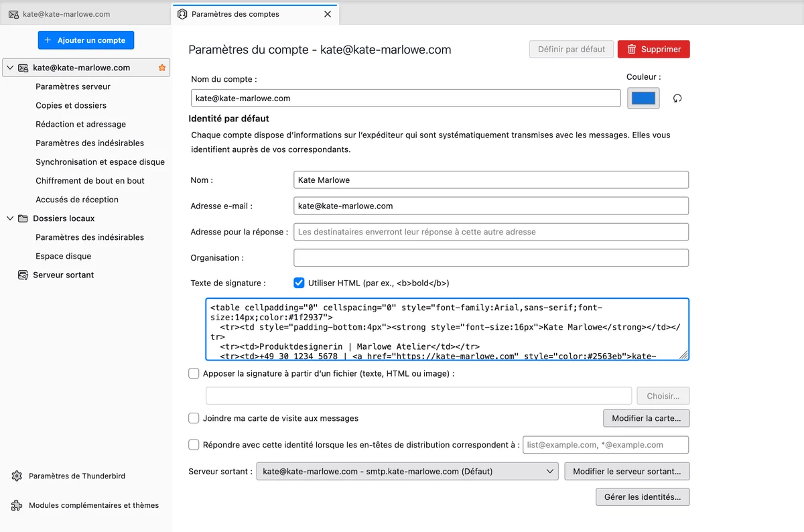
Task: Click the puzzle icon for Modules complémentaires
Action: click(x=17, y=505)
